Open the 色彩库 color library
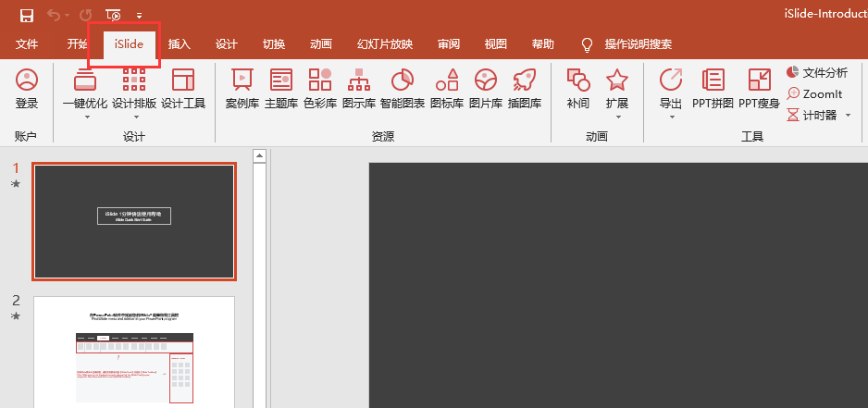Image resolution: width=868 pixels, height=408 pixels. [319, 88]
